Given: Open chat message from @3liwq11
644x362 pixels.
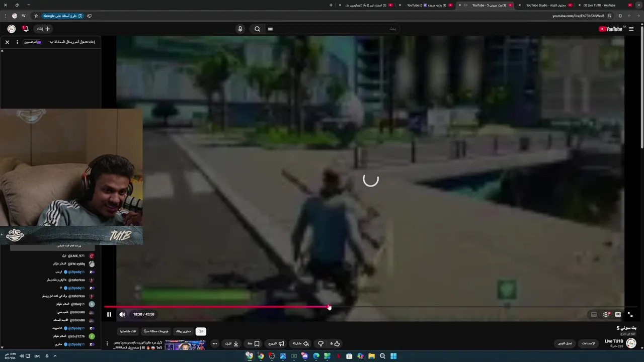Looking at the screenshot, I should click(x=75, y=304).
